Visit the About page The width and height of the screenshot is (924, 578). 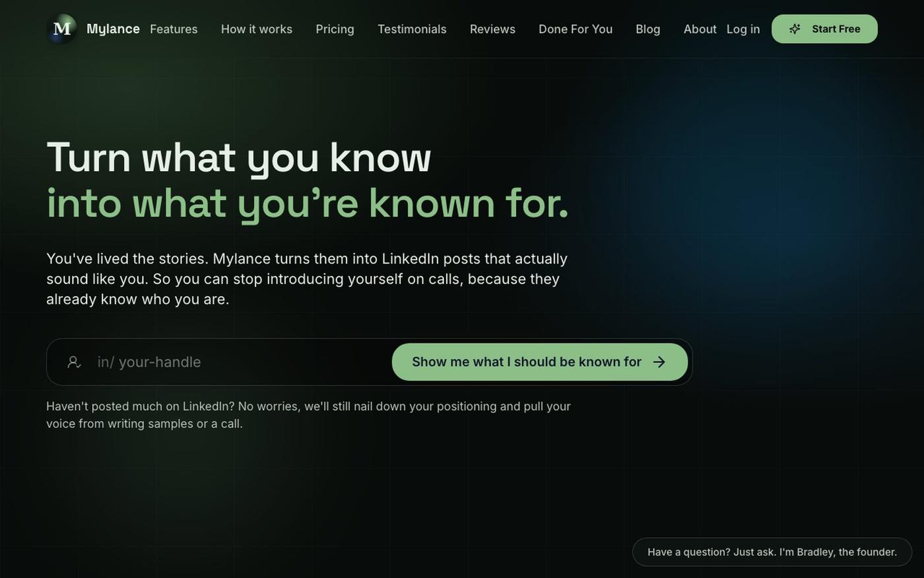click(x=700, y=29)
